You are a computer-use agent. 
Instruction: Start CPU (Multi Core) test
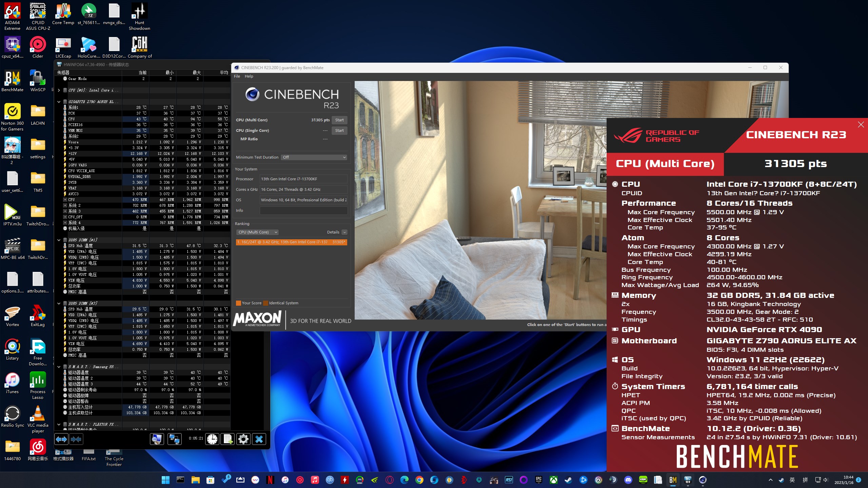[x=339, y=120]
